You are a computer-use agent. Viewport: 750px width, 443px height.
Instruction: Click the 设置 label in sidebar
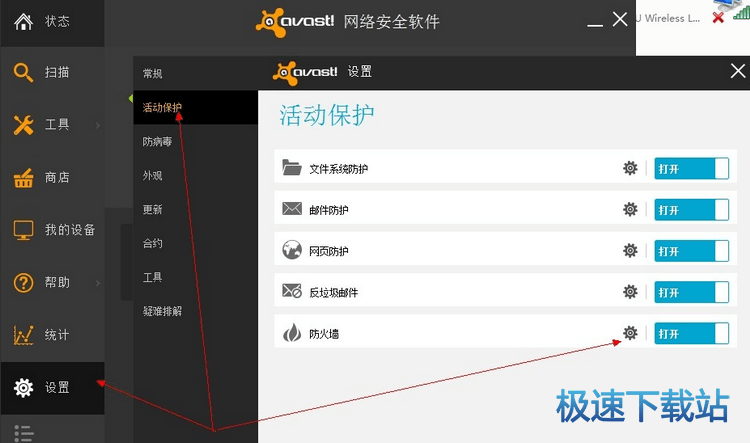pos(57,388)
